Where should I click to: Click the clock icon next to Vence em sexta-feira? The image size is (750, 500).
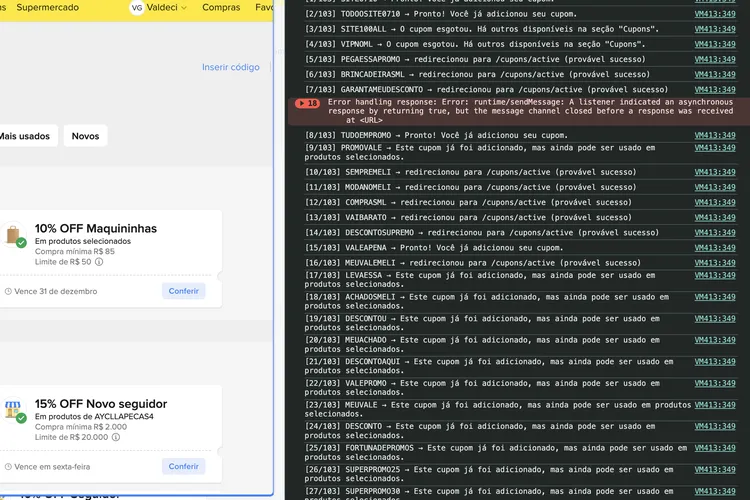coord(8,467)
